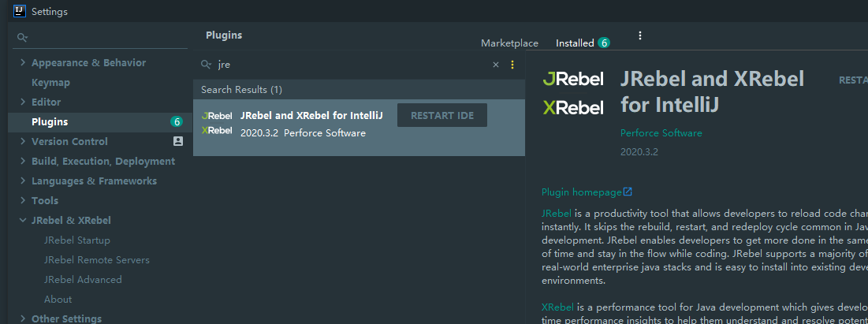Click the settings search magnifier icon
The height and width of the screenshot is (324, 868).
click(22, 37)
